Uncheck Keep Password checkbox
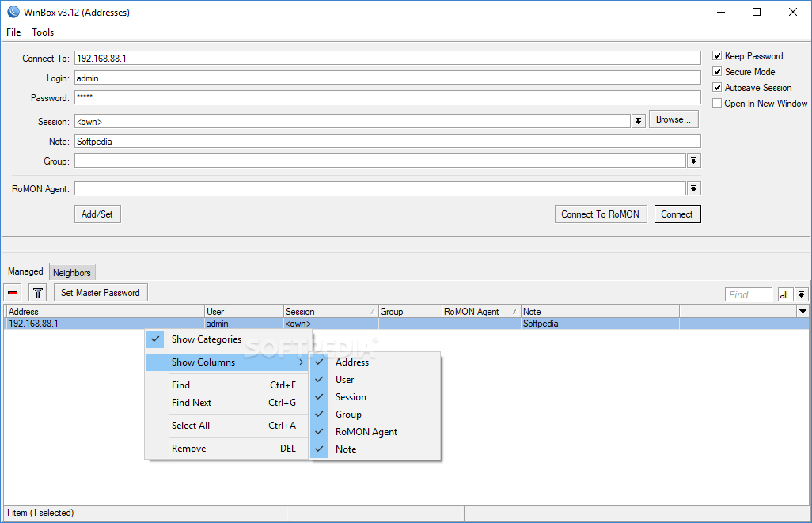Viewport: 812px width, 523px height. pyautogui.click(x=717, y=56)
